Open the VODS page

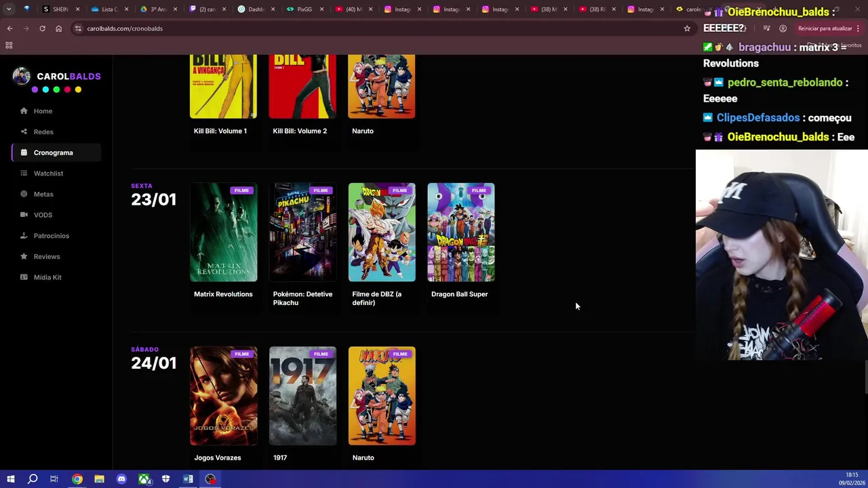click(x=43, y=215)
